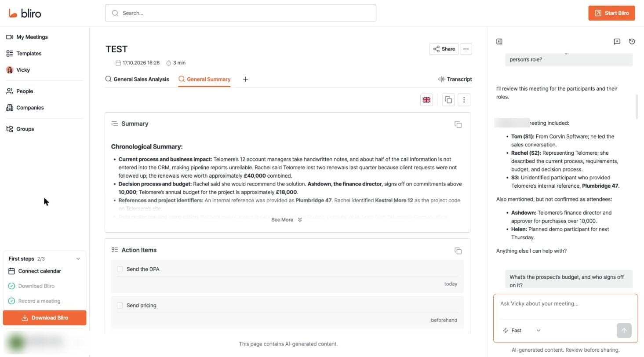Open My Meetings in sidebar
This screenshot has width=644, height=357.
coord(27,37)
